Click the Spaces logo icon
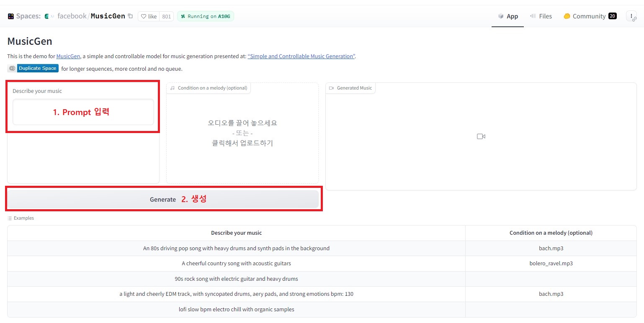This screenshot has height=323, width=644. click(11, 16)
